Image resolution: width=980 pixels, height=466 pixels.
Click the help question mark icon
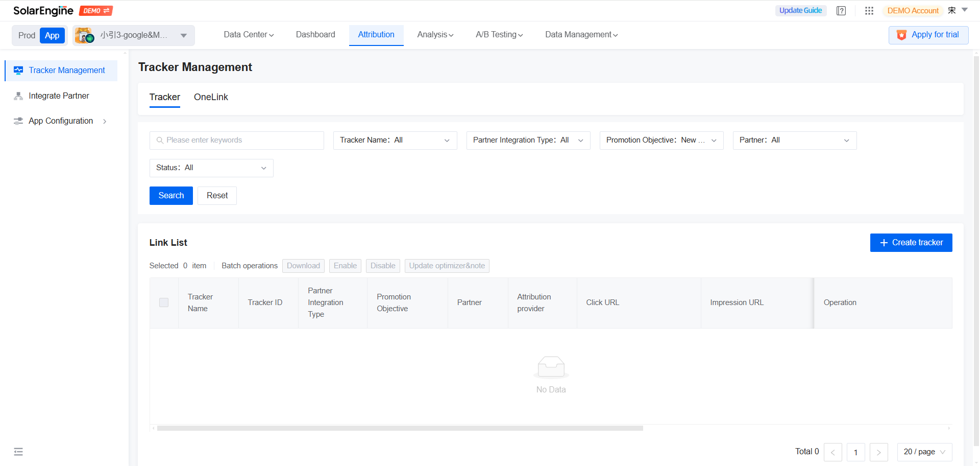click(841, 10)
